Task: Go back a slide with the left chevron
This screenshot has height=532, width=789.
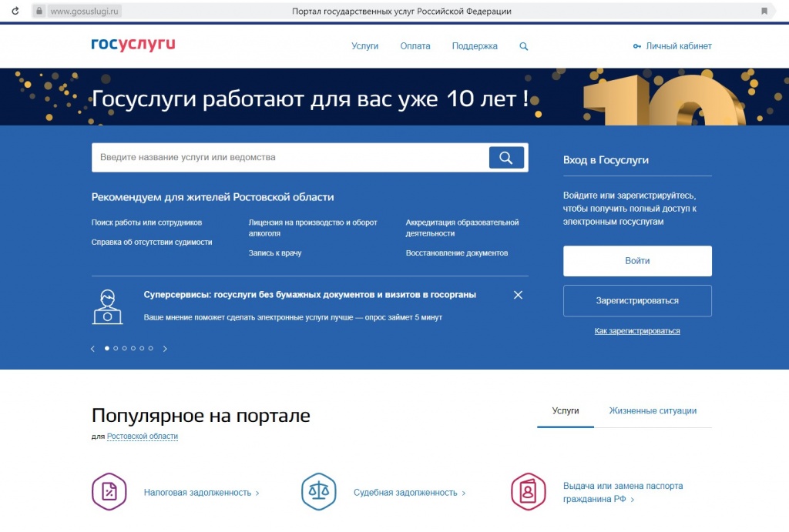Action: click(x=92, y=348)
